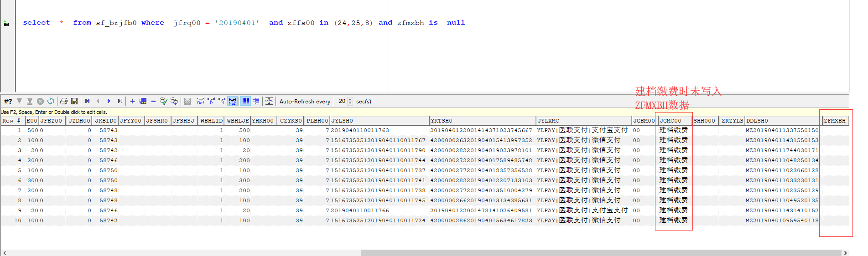Select the Def column width icon
This screenshot has width=868, height=256.
pos(201,101)
